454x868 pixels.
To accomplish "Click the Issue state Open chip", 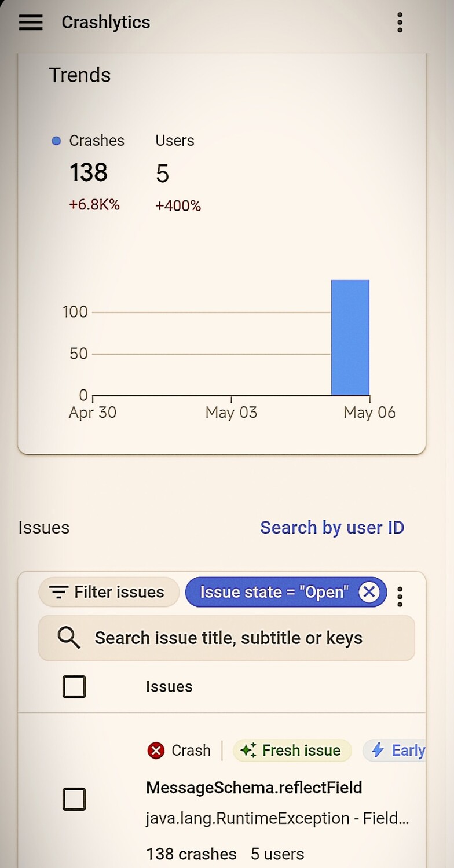I will point(274,592).
